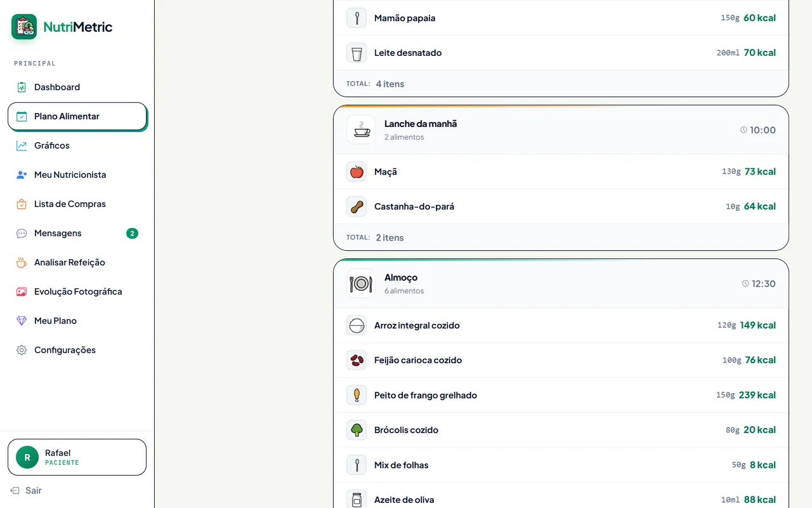Image resolution: width=812 pixels, height=508 pixels.
Task: Click the Analisar Refeição cup icon
Action: click(22, 262)
